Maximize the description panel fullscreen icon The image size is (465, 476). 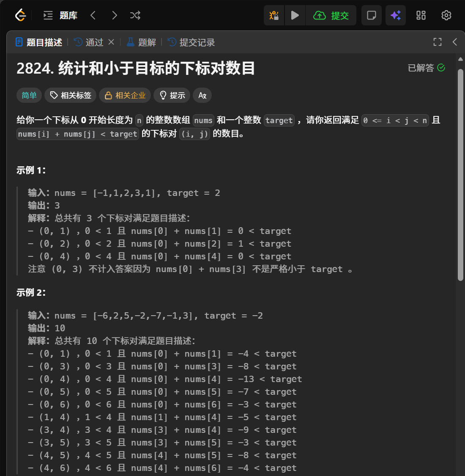[x=438, y=42]
